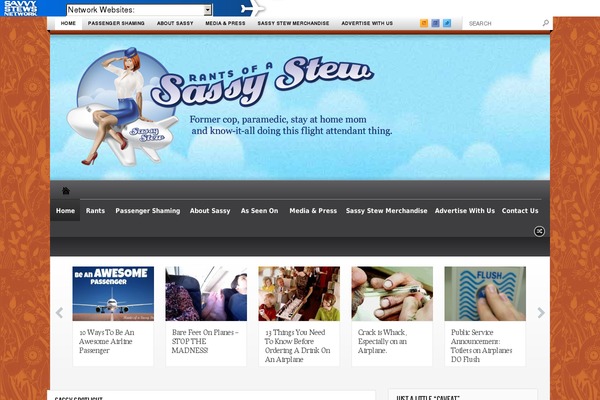600x400 pixels.
Task: Read 'Bare Feet On Planes' article link
Action: point(204,341)
